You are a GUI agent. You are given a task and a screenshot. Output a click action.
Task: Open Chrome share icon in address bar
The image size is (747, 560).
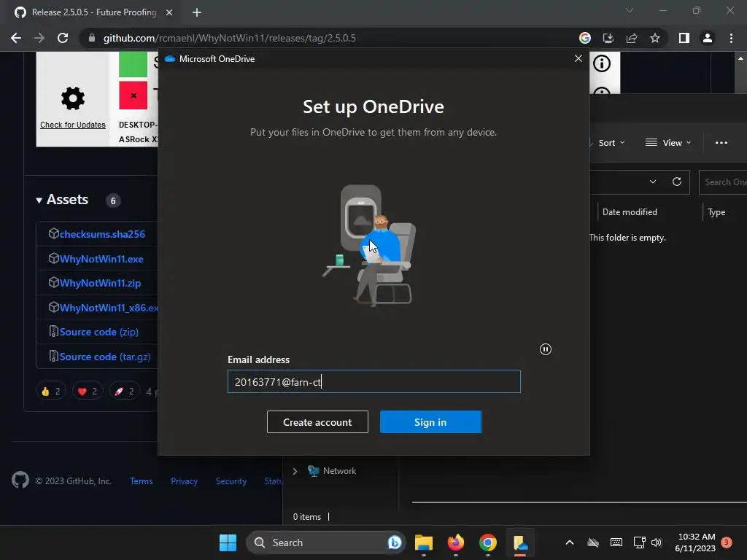[x=632, y=38]
